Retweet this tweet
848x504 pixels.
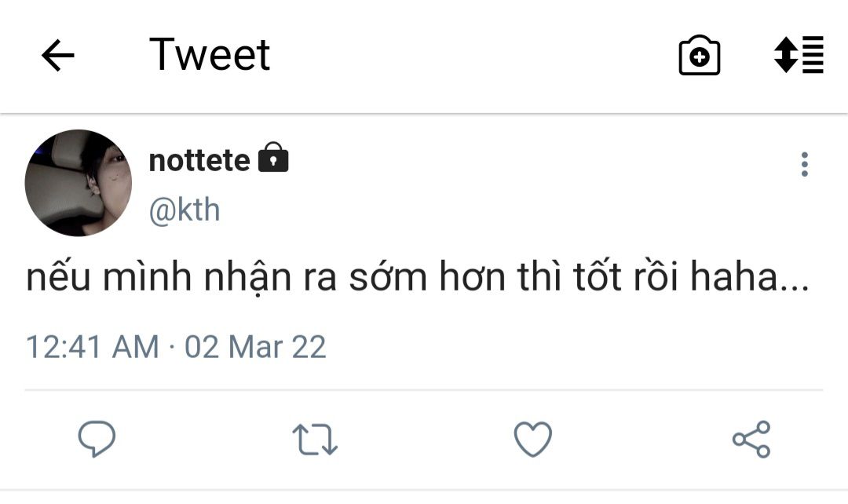point(314,440)
